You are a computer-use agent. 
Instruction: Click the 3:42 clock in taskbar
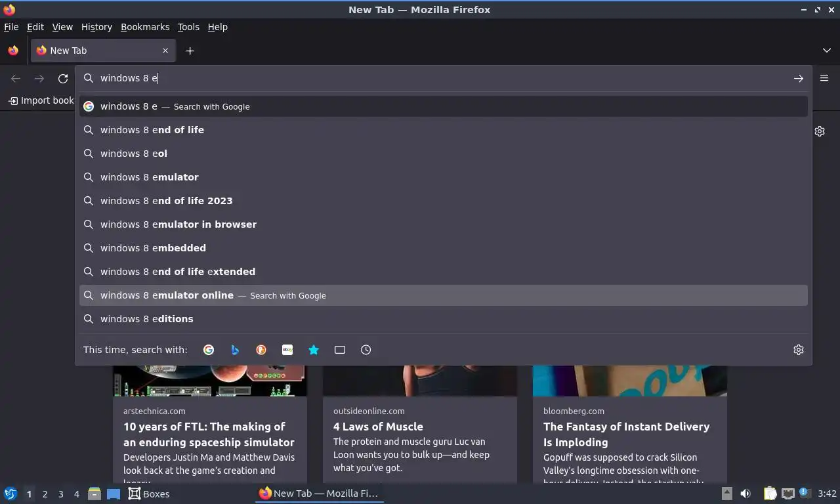pyautogui.click(x=827, y=493)
